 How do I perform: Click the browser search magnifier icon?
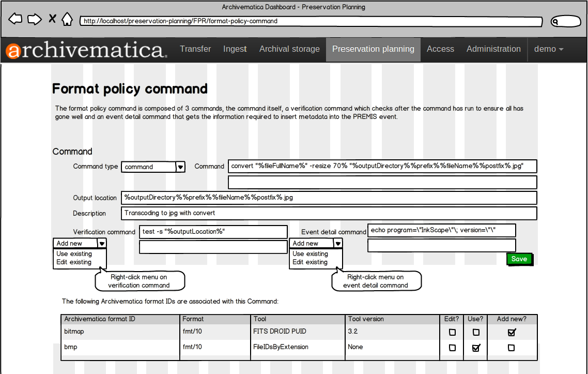pyautogui.click(x=556, y=22)
